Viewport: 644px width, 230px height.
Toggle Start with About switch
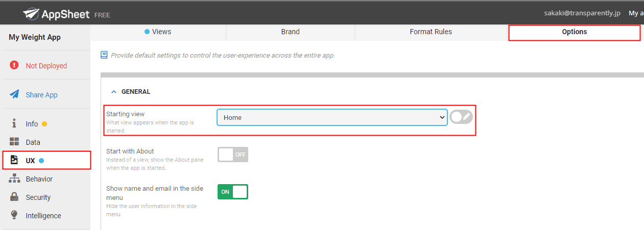tap(233, 155)
